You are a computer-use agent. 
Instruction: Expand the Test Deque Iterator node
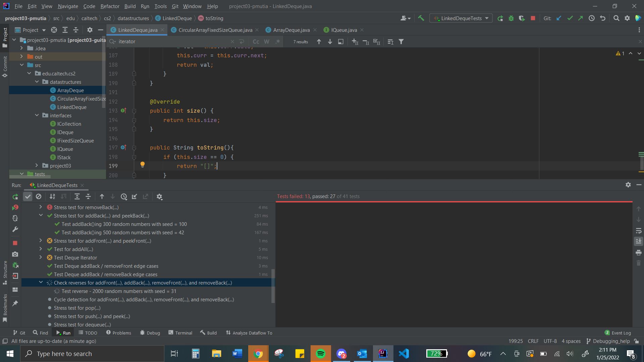(41, 257)
